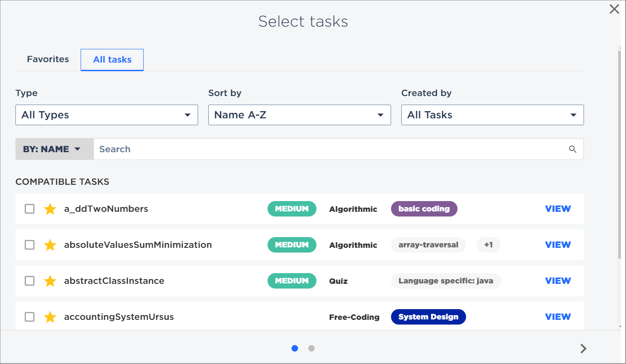Click MEDIUM badge on a_ddTwoNumbers row

pyautogui.click(x=292, y=209)
